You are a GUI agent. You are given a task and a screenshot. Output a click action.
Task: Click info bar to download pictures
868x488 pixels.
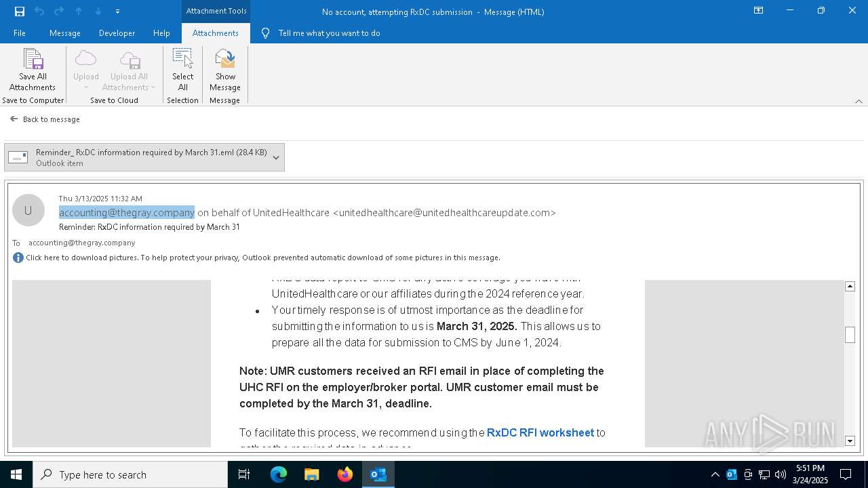point(256,258)
